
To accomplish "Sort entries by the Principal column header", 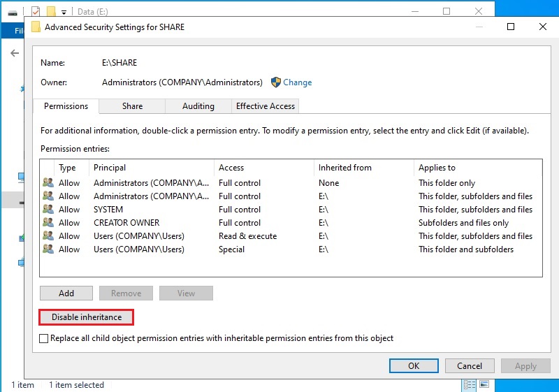I will coord(110,168).
